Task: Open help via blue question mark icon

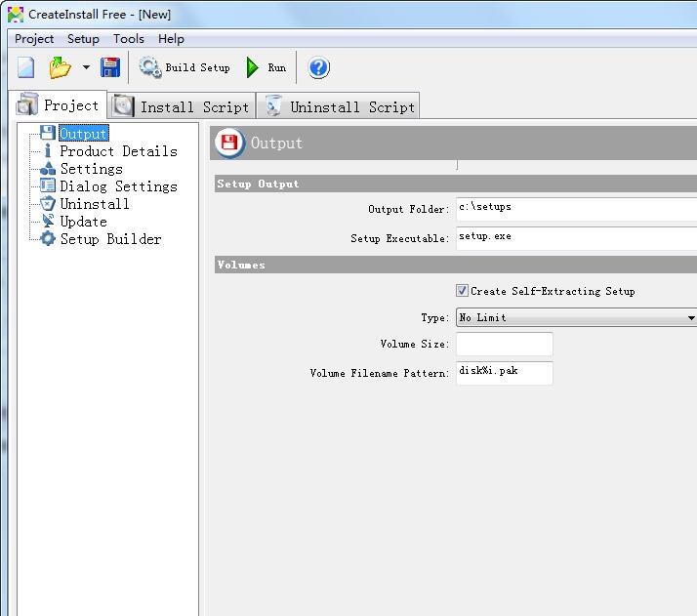Action: click(x=318, y=67)
